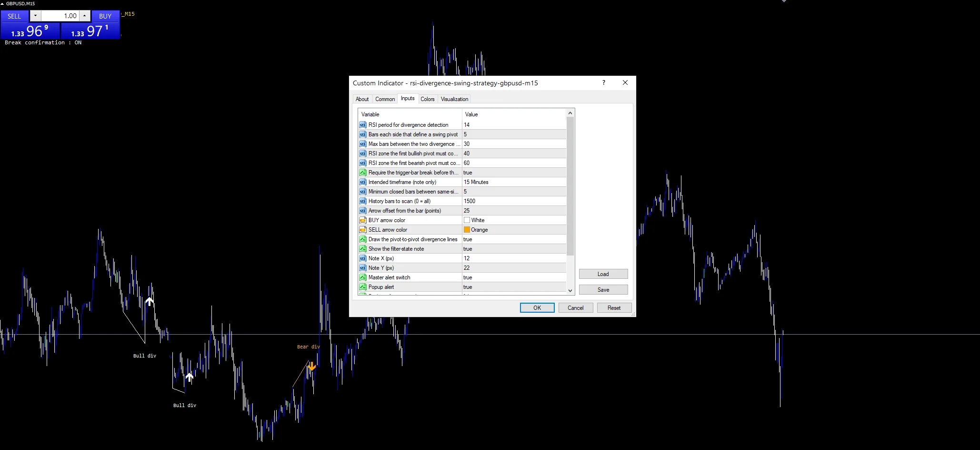Click the BUY one-click trading button
Screen dimensions: 980x450
click(105, 16)
